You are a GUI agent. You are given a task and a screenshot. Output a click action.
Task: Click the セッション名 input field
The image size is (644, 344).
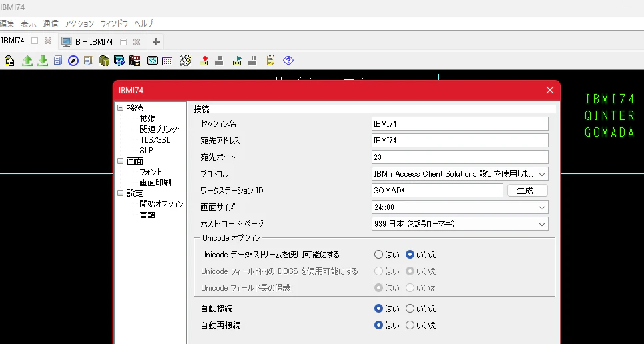coord(460,123)
